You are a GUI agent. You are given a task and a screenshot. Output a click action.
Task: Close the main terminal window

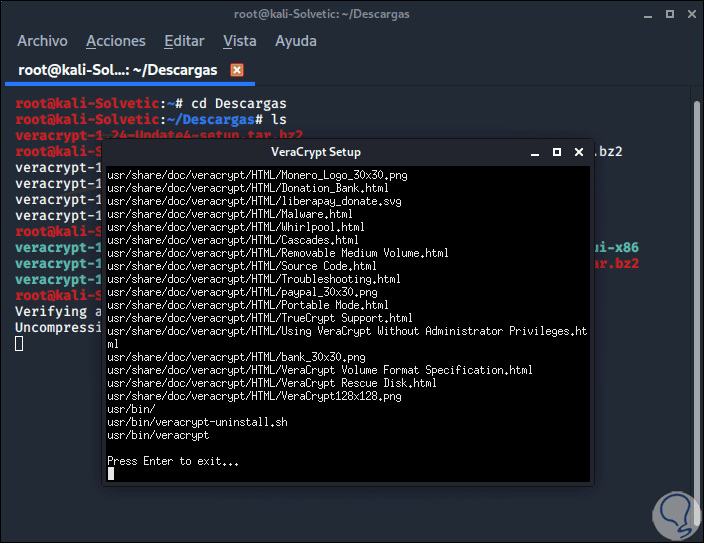pyautogui.click(x=692, y=14)
